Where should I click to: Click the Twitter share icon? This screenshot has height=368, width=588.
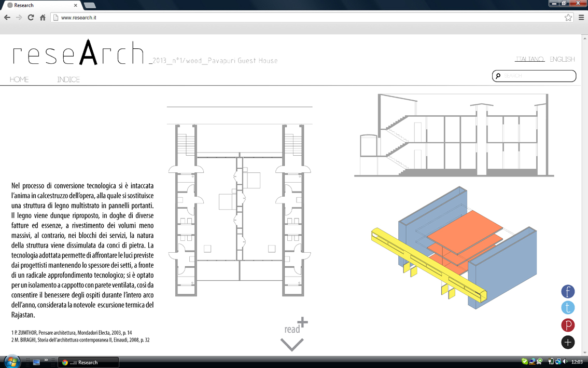[x=568, y=308]
